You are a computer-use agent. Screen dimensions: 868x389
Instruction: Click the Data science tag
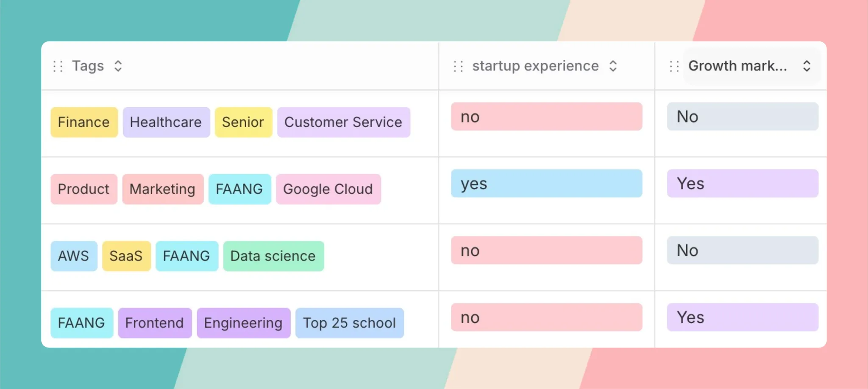coord(273,256)
